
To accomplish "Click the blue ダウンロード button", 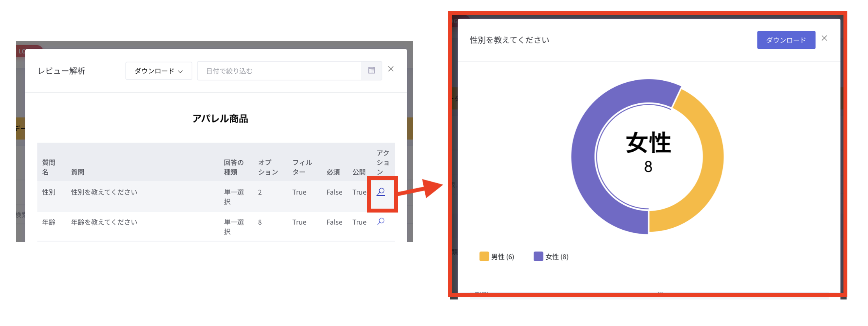I will tap(786, 40).
